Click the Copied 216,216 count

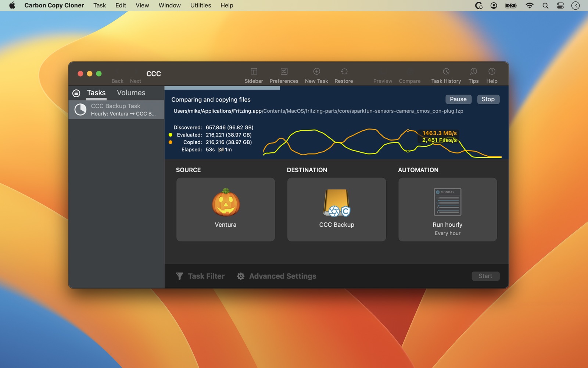pos(229,142)
